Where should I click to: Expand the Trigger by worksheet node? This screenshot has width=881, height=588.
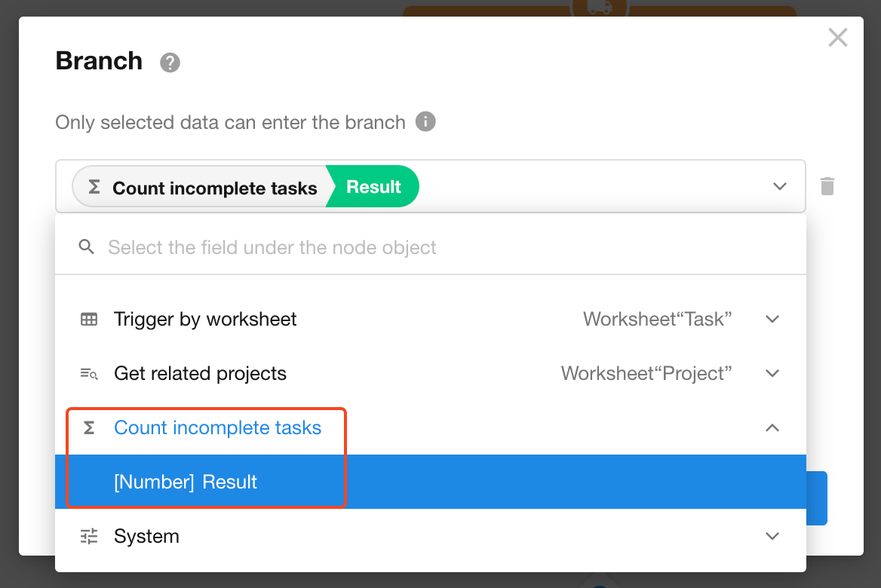772,320
